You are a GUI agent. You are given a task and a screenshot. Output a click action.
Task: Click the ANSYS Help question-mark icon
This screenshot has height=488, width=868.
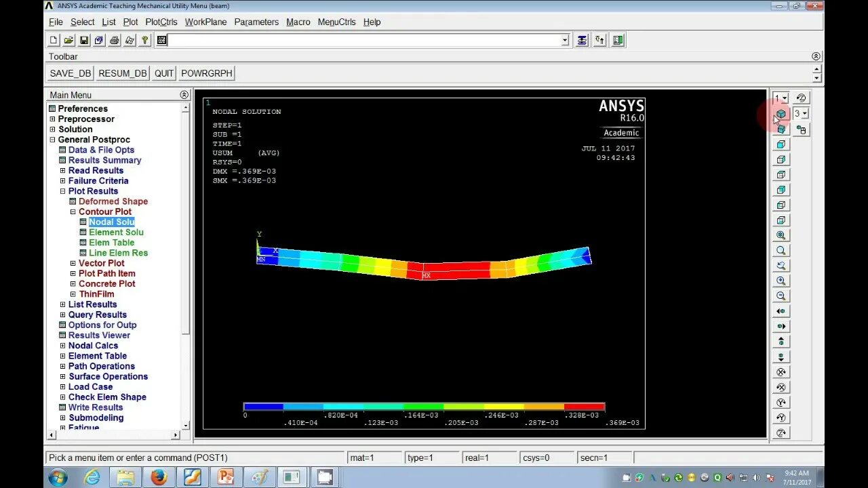[x=145, y=41]
